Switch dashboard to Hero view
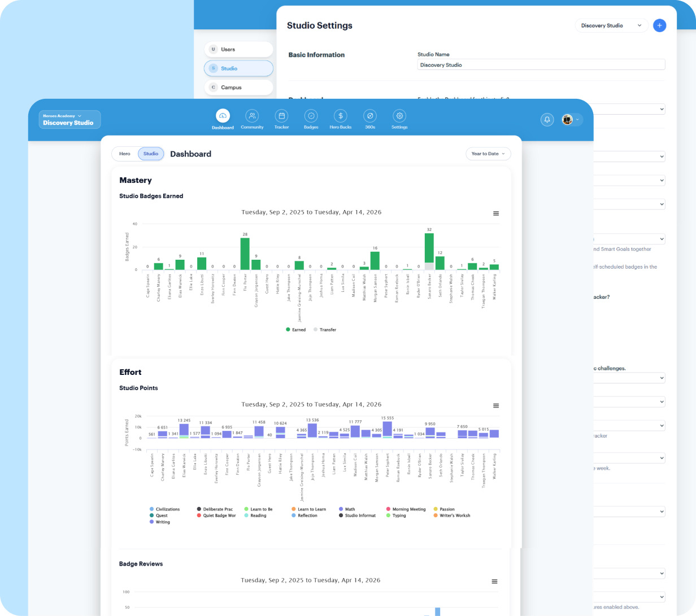This screenshot has height=616, width=696. [x=125, y=154]
